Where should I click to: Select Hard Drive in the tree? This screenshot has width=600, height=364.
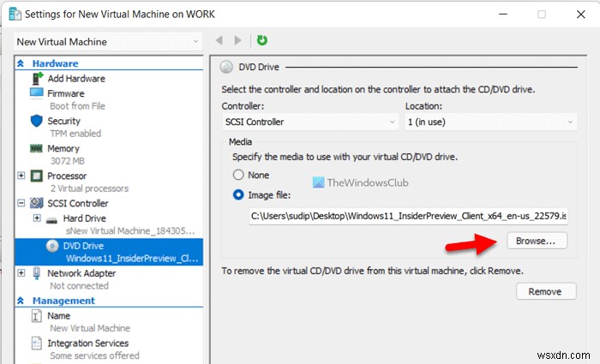(85, 218)
